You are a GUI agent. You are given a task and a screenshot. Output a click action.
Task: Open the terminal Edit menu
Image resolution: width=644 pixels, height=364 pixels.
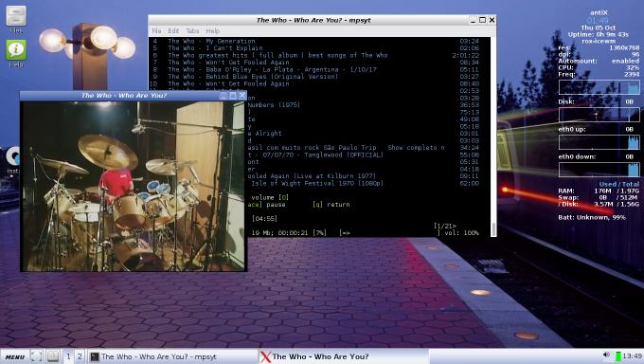[x=173, y=31]
